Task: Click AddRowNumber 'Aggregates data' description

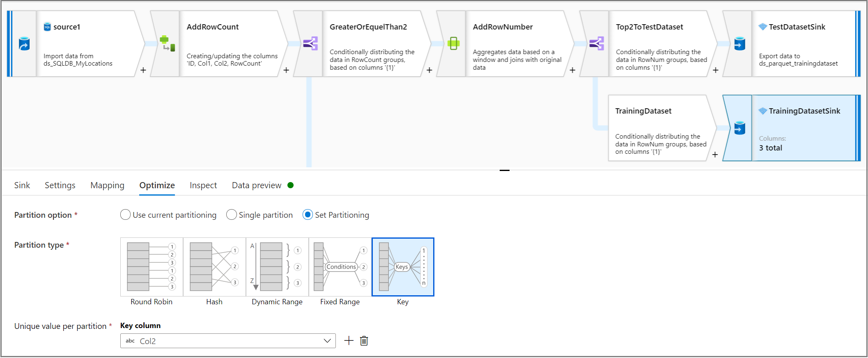Action: pos(517,60)
